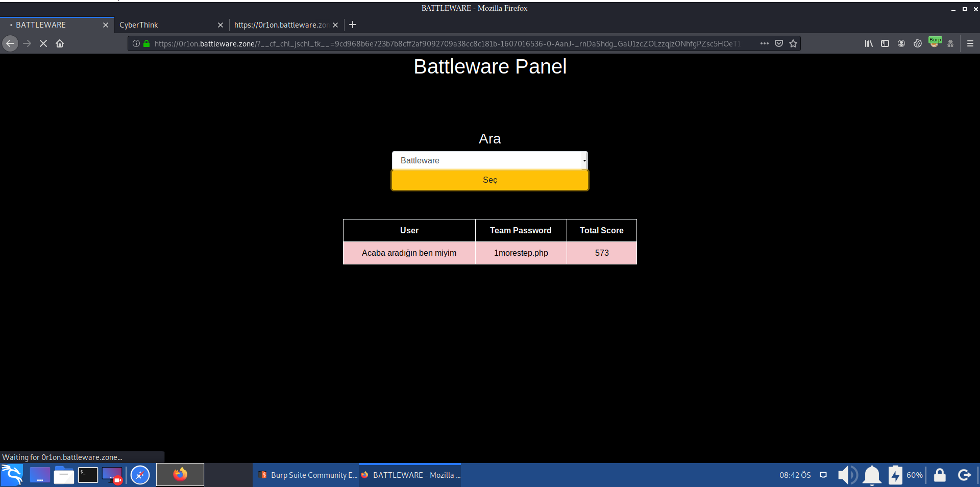Open the Firefox Library icon
The height and width of the screenshot is (487, 980).
pos(869,43)
